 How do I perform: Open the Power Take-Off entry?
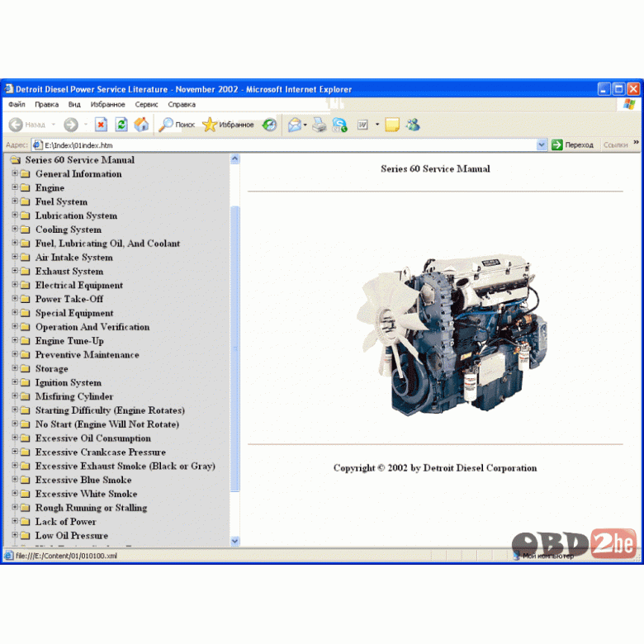[x=69, y=299]
